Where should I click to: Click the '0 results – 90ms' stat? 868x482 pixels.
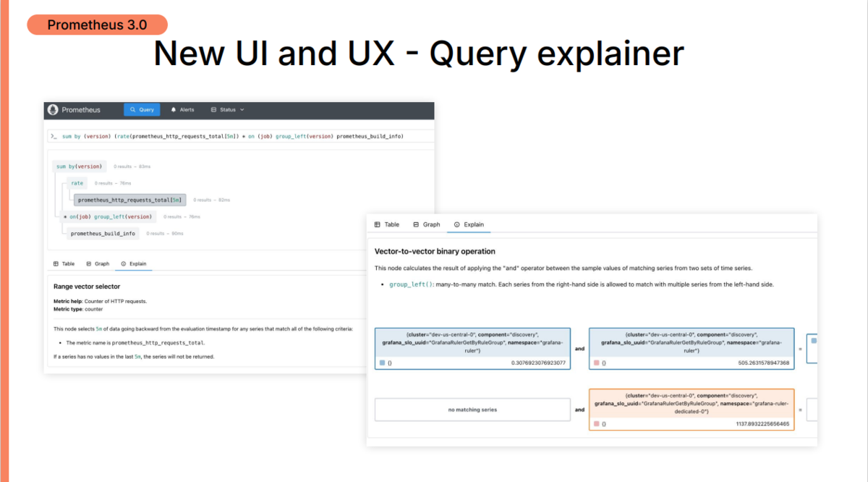coord(165,234)
